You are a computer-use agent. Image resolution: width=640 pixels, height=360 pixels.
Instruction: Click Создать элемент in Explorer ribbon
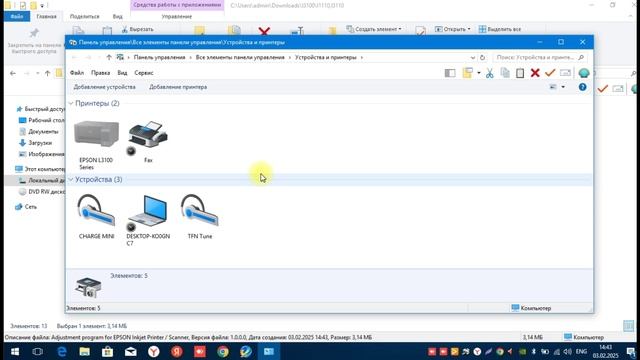pos(374,29)
